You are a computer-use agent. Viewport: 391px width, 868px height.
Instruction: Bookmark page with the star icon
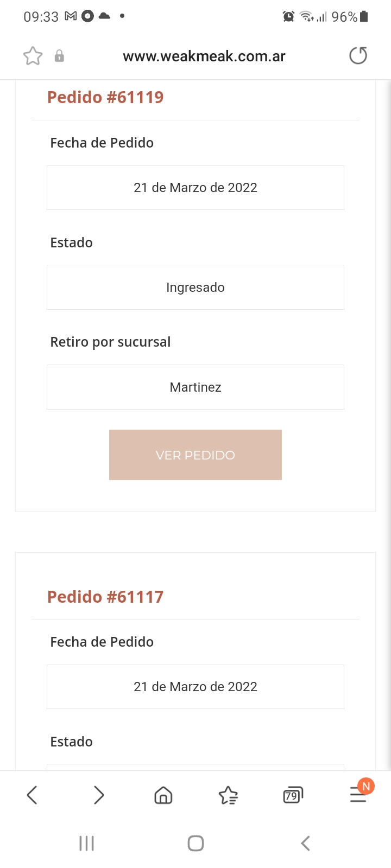tap(33, 56)
